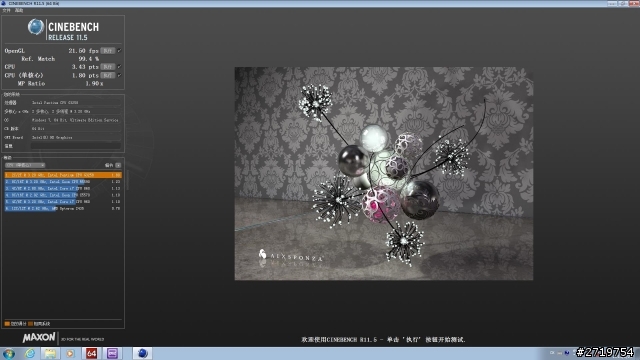Open the purple taskbar application icon
Viewport: 640px width, 360px height.
[112, 353]
